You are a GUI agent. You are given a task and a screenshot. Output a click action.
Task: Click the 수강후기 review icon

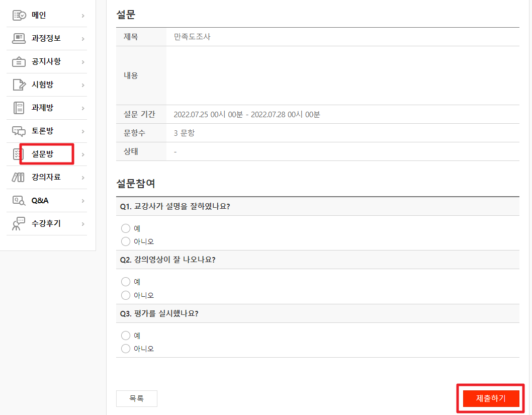click(x=19, y=224)
